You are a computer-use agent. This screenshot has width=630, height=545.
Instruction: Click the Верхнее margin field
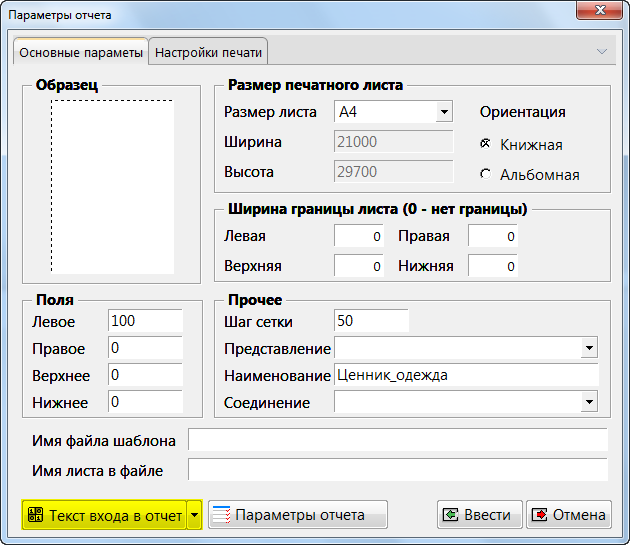coord(145,375)
